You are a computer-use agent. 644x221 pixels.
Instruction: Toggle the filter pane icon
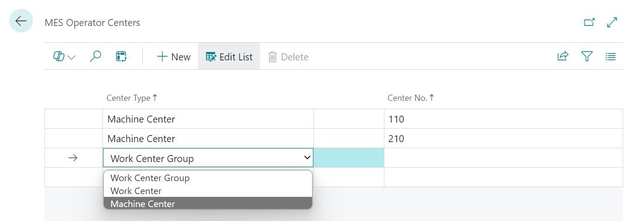click(587, 57)
